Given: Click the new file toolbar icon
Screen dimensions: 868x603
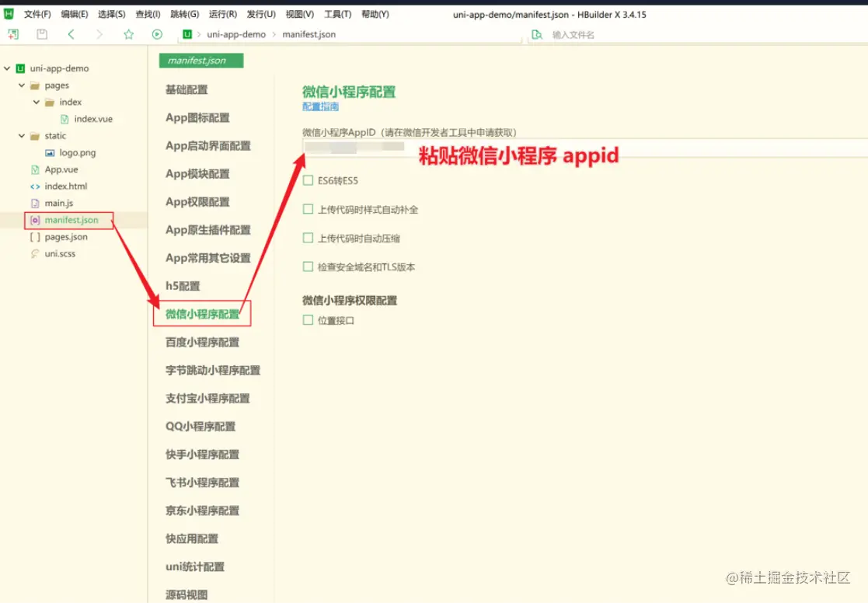Looking at the screenshot, I should pyautogui.click(x=13, y=34).
